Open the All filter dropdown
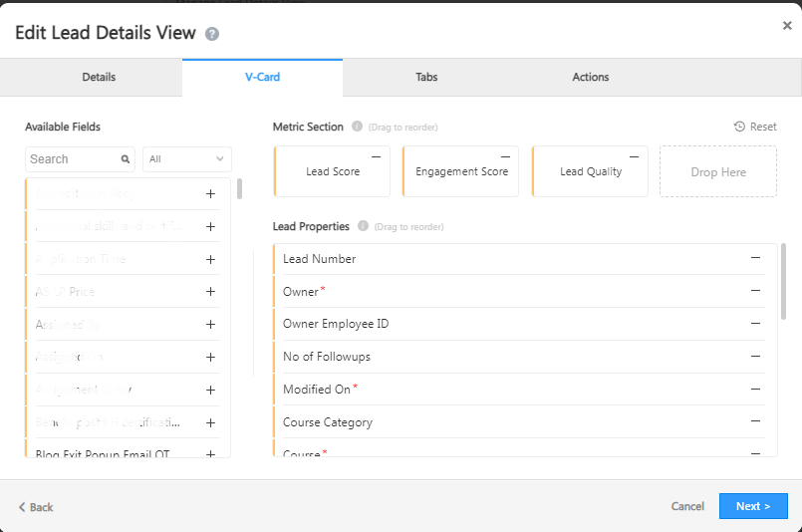The image size is (802, 532). click(187, 159)
